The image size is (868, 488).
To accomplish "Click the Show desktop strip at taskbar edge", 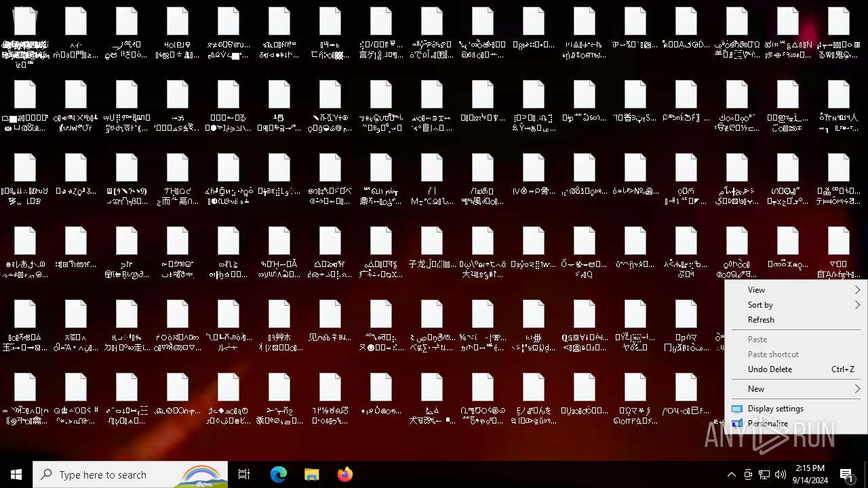I will 866,474.
